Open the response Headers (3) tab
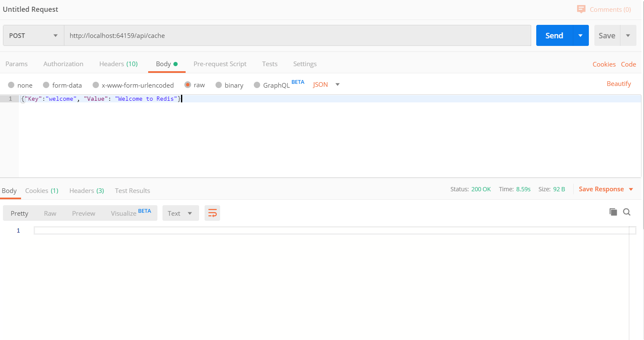The width and height of the screenshot is (644, 340). [x=87, y=191]
